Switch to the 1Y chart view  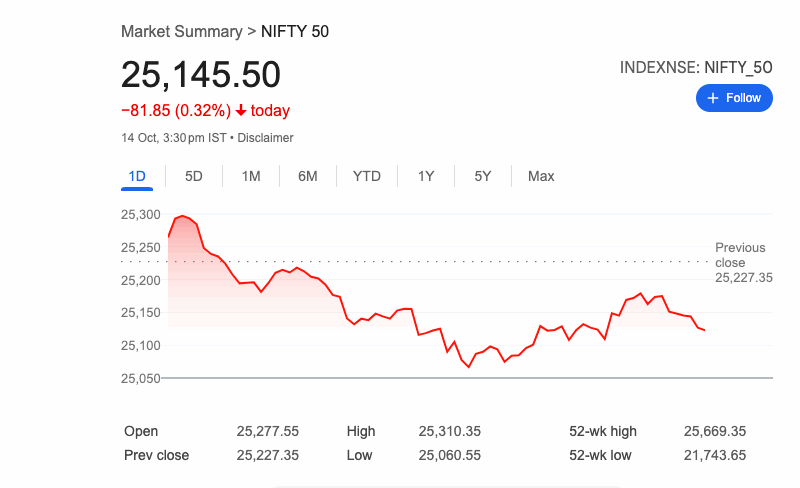(x=426, y=176)
